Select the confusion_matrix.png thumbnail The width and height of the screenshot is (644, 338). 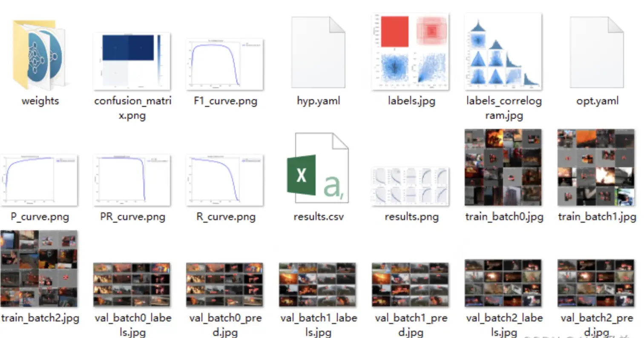pos(132,61)
